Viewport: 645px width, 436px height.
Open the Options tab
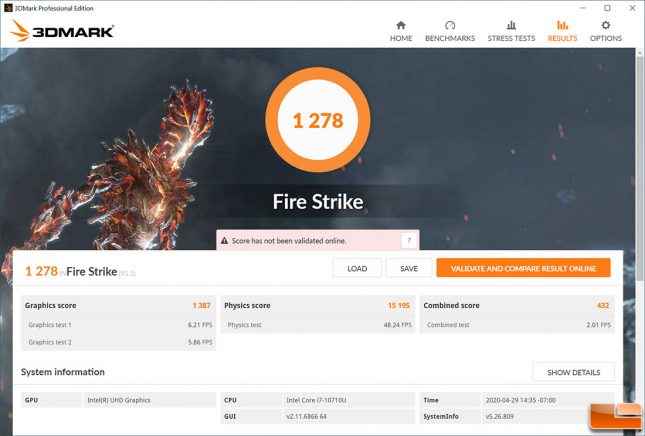(x=606, y=31)
